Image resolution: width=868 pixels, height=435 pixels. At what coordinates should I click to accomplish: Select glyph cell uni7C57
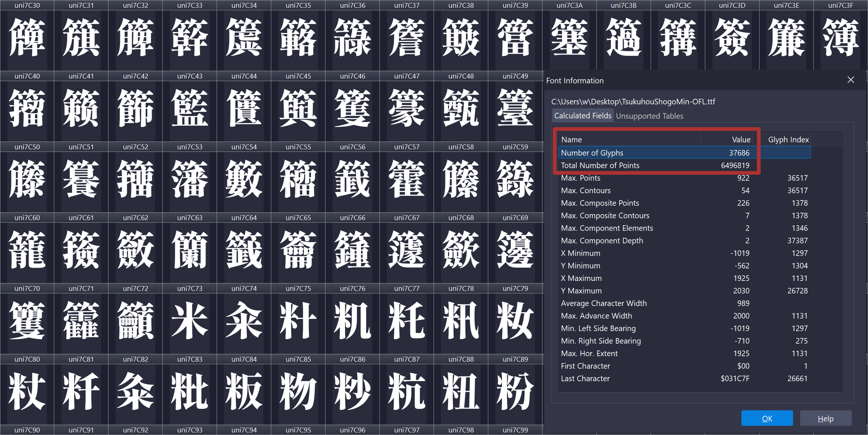pyautogui.click(x=407, y=177)
